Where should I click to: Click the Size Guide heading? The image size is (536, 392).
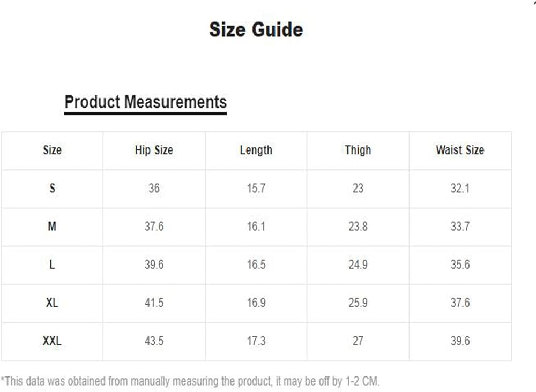click(256, 29)
